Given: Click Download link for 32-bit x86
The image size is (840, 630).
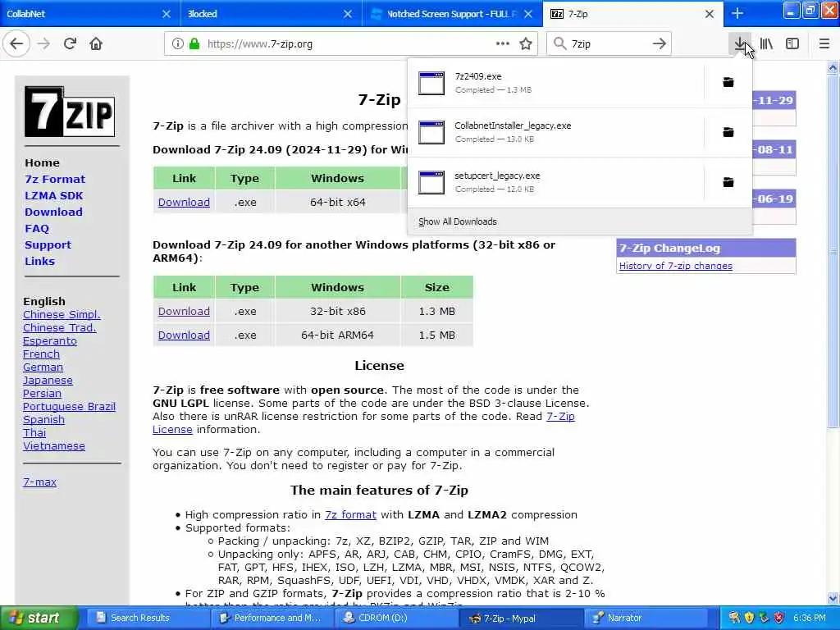Looking at the screenshot, I should [184, 311].
